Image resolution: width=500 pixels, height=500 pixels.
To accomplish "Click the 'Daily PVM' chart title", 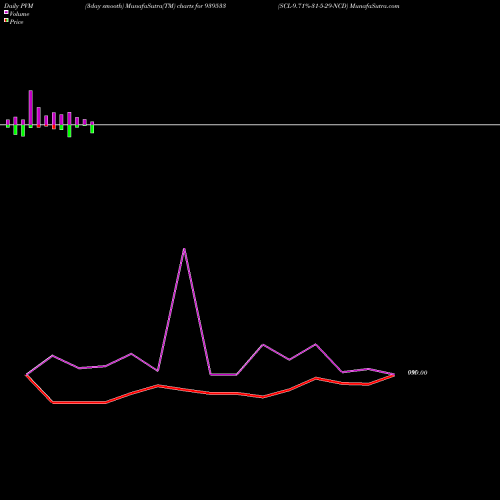I will 19,6.
